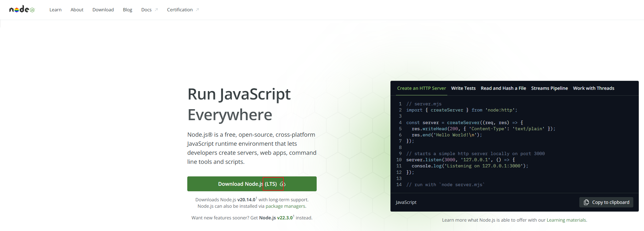The width and height of the screenshot is (644, 231).
Task: Switch to the Streams Pipeline tab
Action: [549, 88]
